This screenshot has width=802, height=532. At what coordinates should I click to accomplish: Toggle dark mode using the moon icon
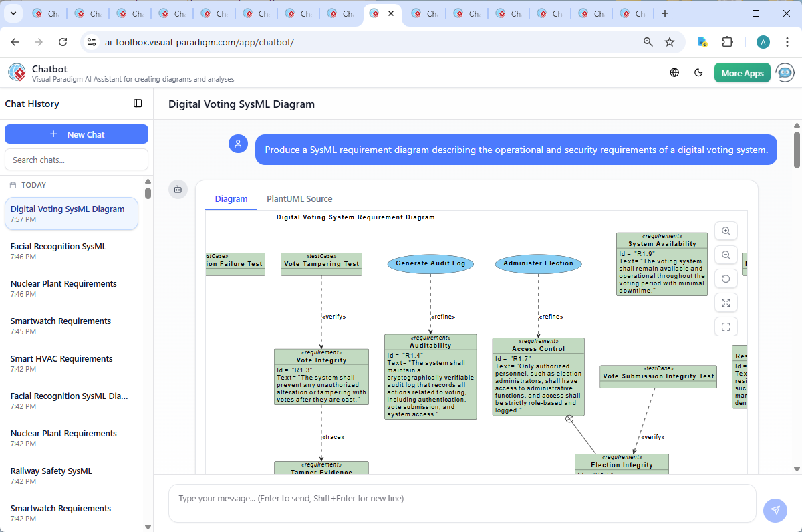click(x=698, y=72)
